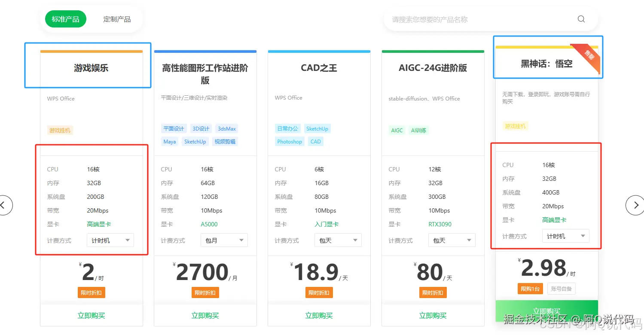This screenshot has height=335, width=644.
Task: Switch to the 标准产品 tab
Action: pos(65,19)
